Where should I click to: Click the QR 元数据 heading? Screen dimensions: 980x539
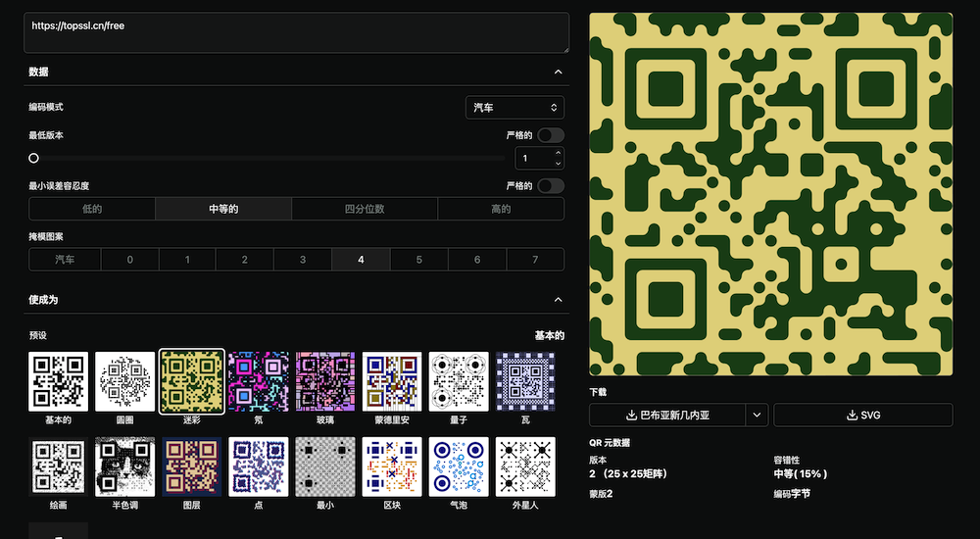coord(610,443)
